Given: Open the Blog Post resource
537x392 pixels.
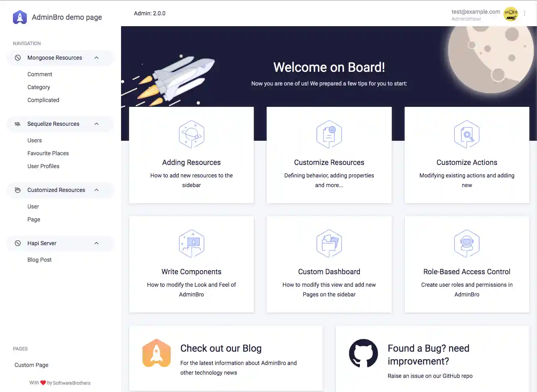Looking at the screenshot, I should tap(40, 260).
